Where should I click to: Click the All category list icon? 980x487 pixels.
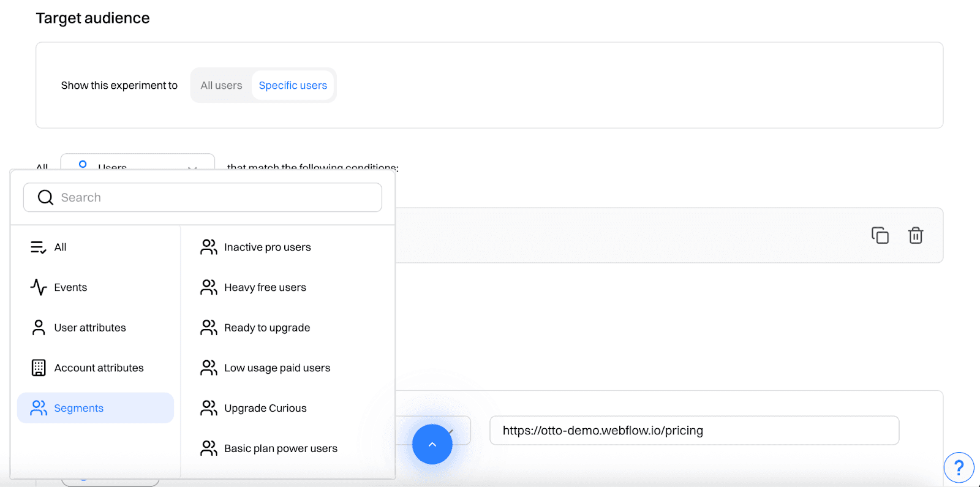[39, 247]
